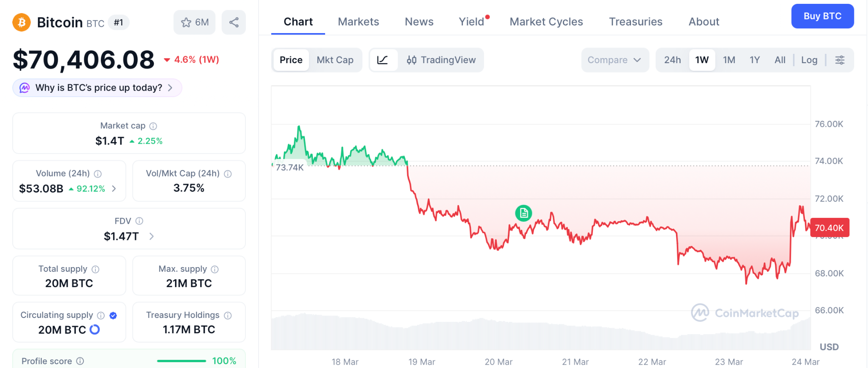Screen dimensions: 868x368
Task: Open the Compare dropdown
Action: (x=614, y=60)
